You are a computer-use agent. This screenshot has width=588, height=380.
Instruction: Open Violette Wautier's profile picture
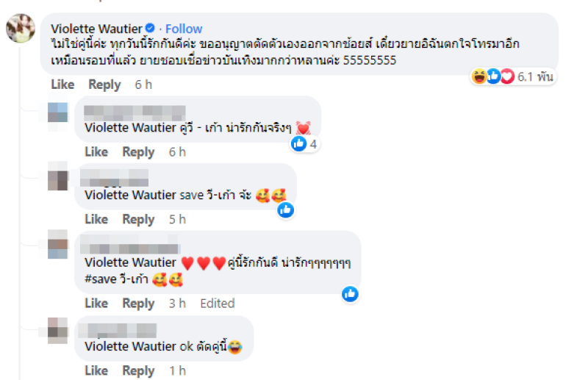(21, 28)
